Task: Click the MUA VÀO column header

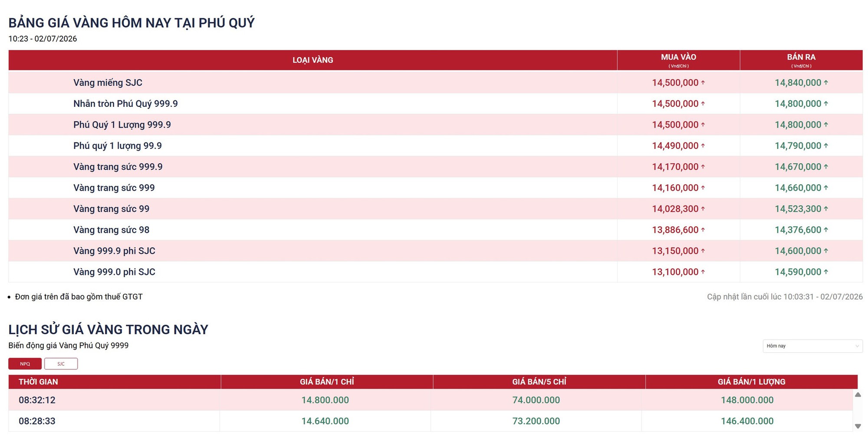Action: pyautogui.click(x=678, y=60)
